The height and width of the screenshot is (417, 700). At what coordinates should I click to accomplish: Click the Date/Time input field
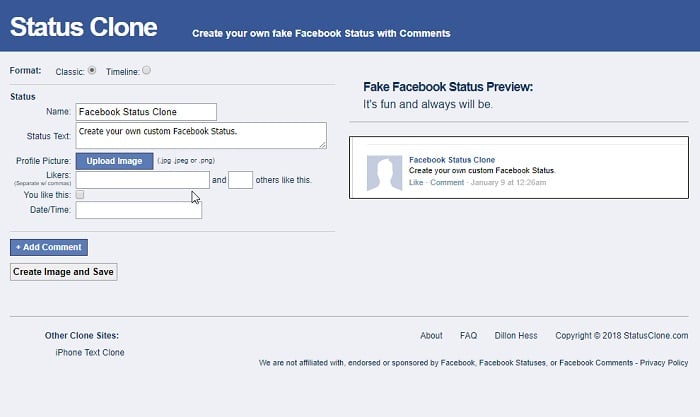click(138, 210)
